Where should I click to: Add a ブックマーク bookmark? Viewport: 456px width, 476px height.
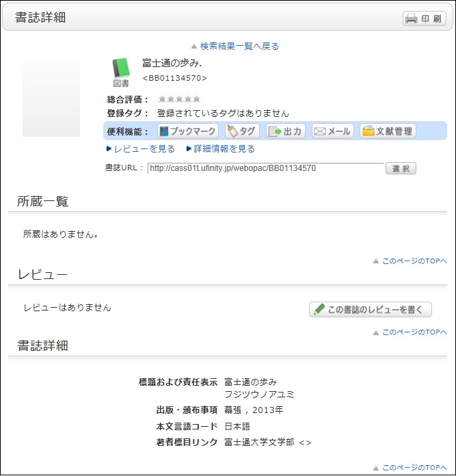coord(188,131)
